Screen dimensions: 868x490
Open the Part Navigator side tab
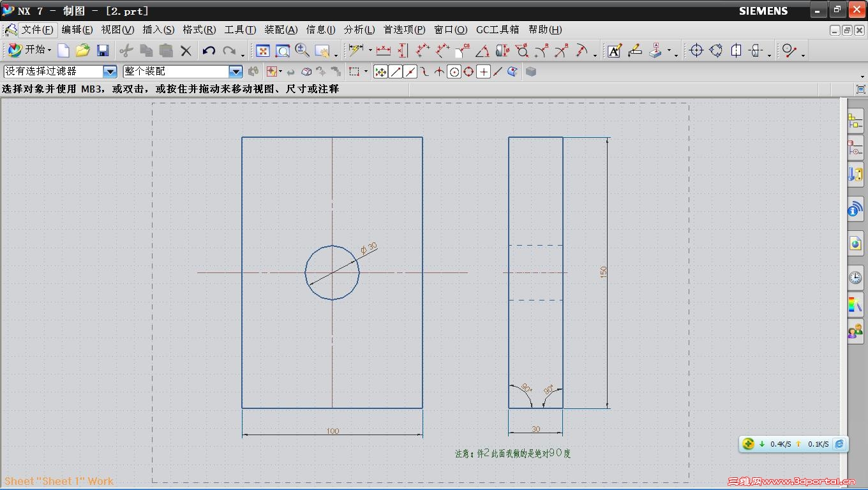855,149
